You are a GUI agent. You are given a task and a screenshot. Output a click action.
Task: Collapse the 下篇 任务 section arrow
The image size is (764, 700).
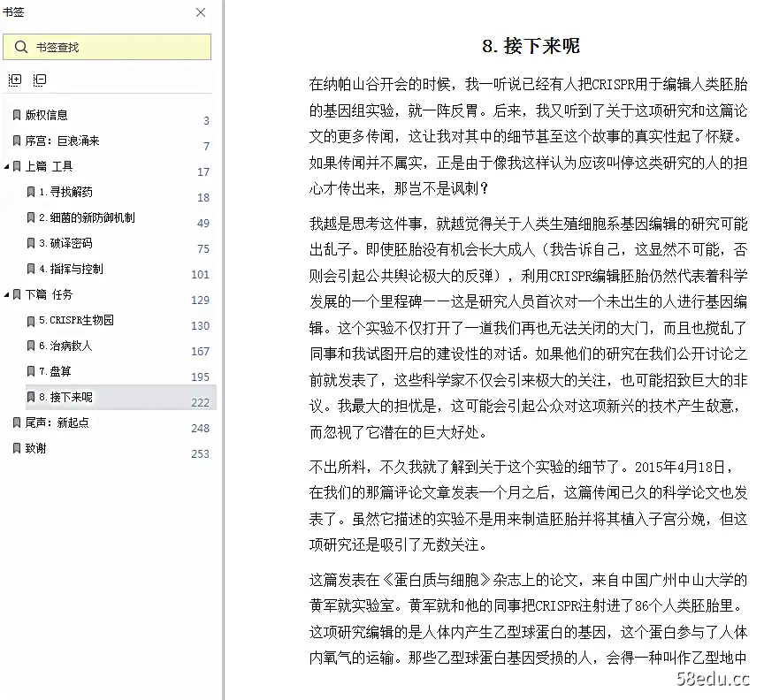click(x=6, y=294)
